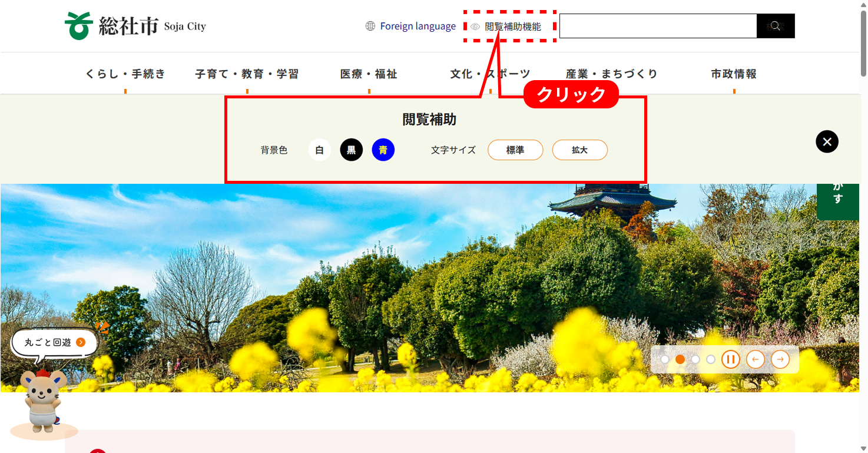
Task: Open the 丸ごと回遊 speech bubble link
Action: 55,342
